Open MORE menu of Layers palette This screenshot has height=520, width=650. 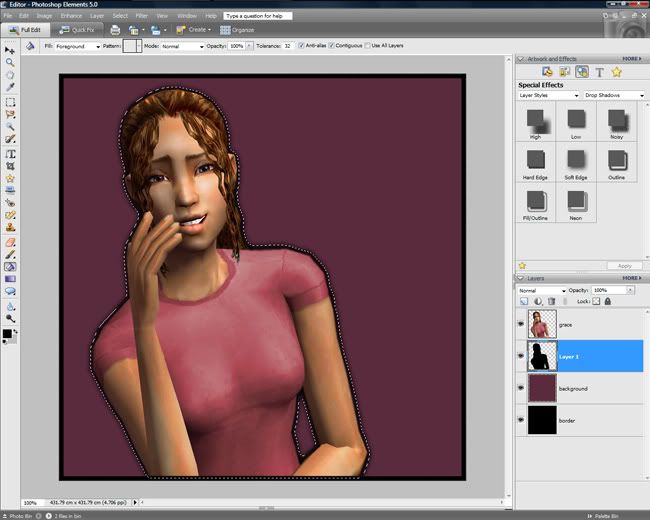pyautogui.click(x=632, y=278)
